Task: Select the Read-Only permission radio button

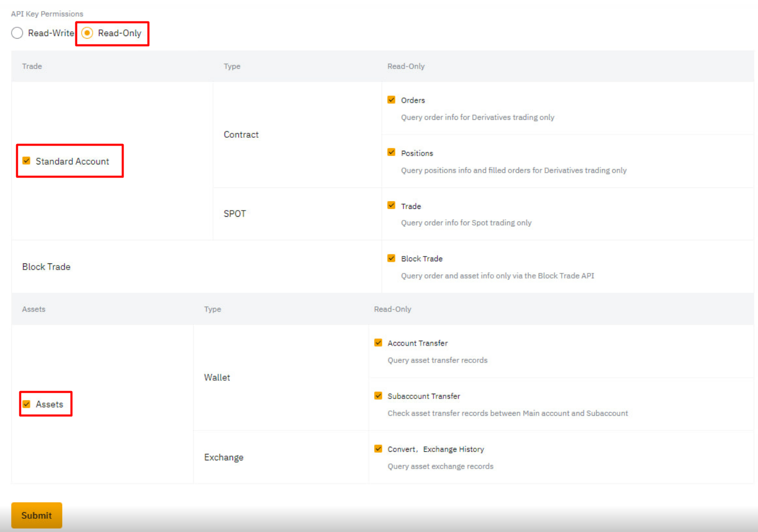Action: tap(87, 33)
